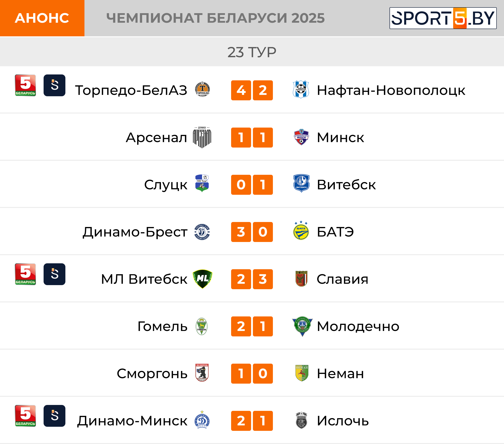The height and width of the screenshot is (444, 504).
Task: Click Беларусь 5 channel logo beside Торпедо-БелАЗ
Action: pos(25,85)
